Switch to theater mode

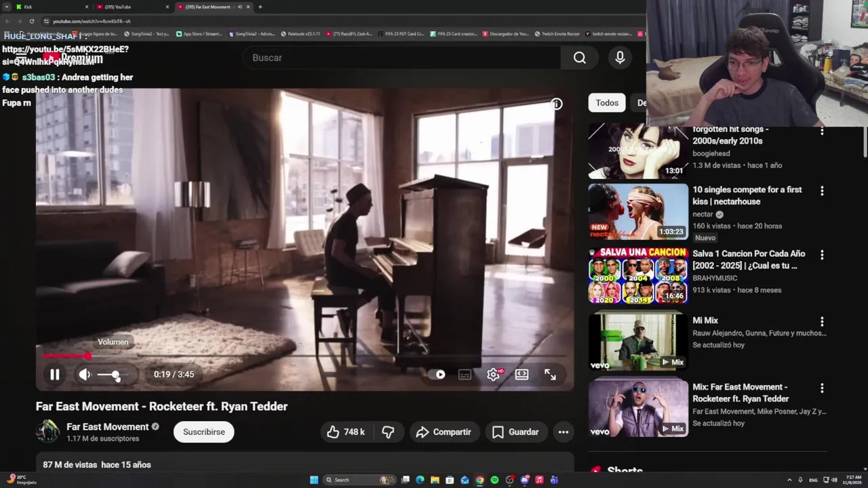pos(521,374)
